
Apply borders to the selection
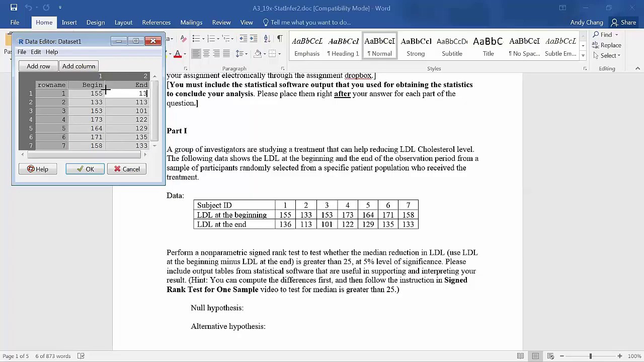(x=272, y=54)
